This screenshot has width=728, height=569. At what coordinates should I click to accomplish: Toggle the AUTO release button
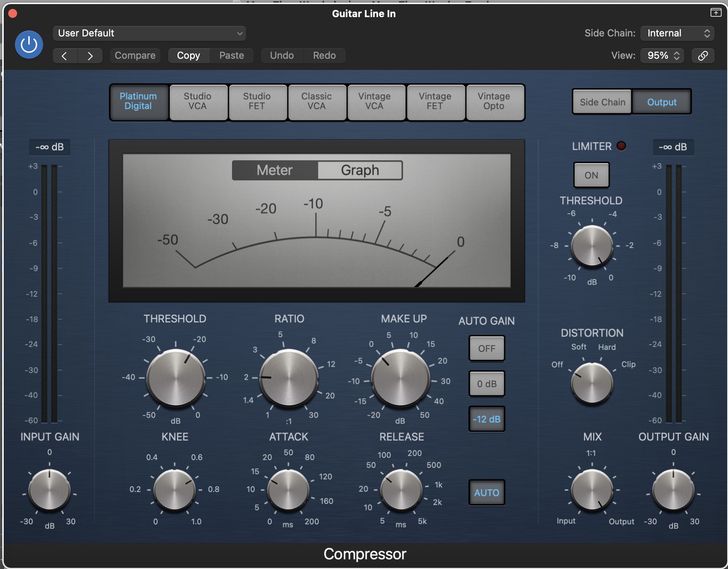[487, 493]
